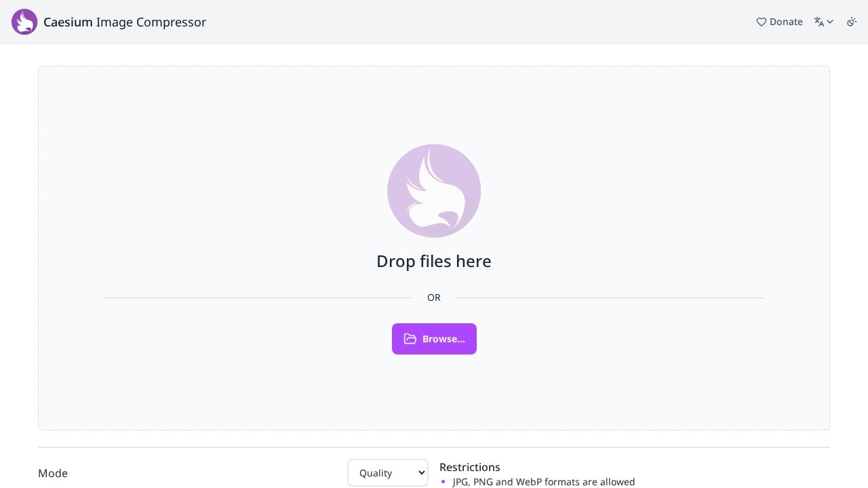Click the Caesium logo in the header

click(x=24, y=22)
